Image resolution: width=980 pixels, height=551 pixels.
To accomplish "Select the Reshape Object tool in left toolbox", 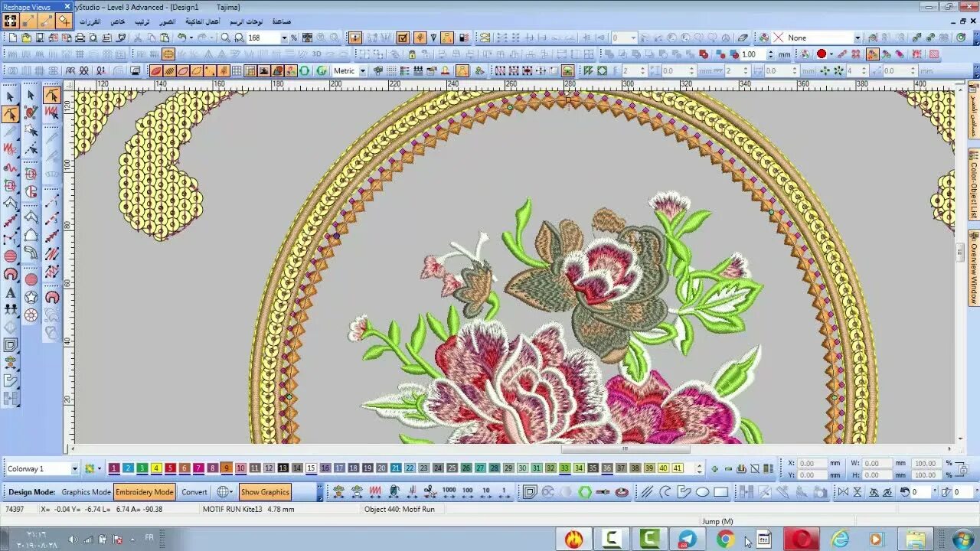I will point(10,114).
